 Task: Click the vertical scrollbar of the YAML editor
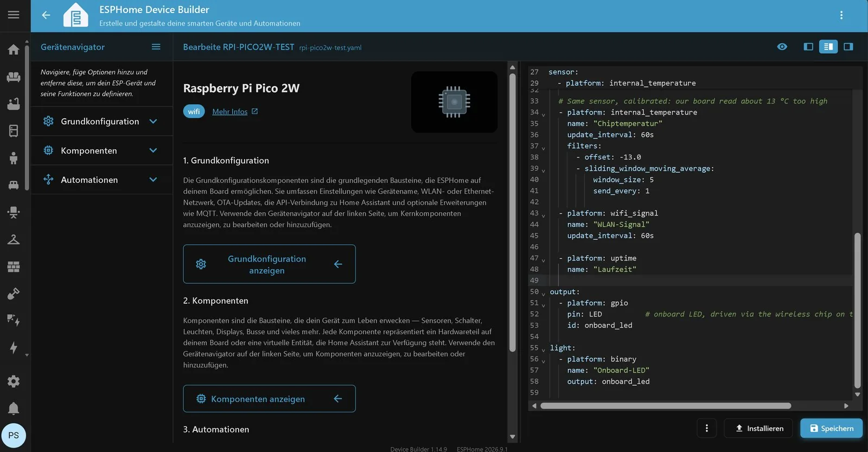click(858, 310)
